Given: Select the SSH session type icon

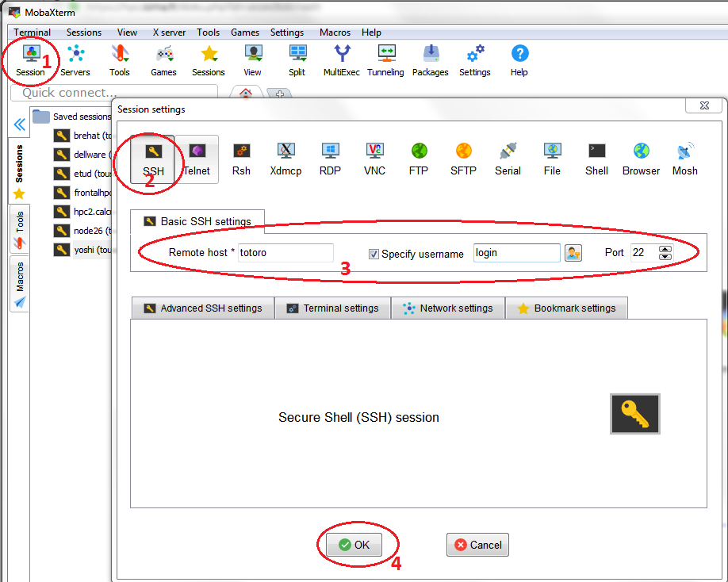Looking at the screenshot, I should pyautogui.click(x=153, y=158).
